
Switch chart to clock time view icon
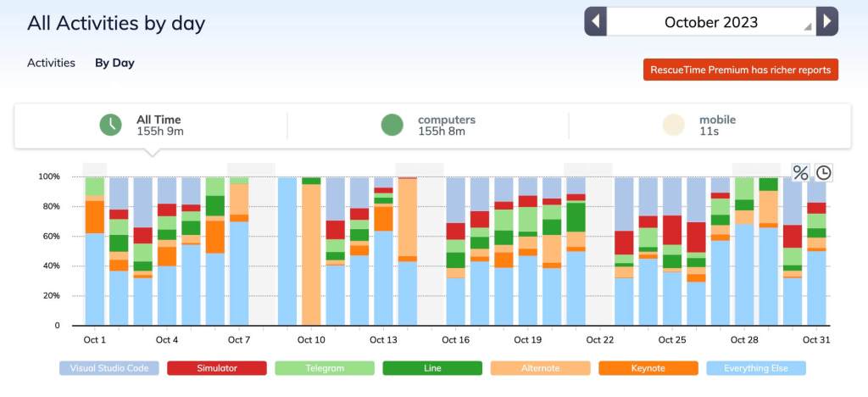point(823,173)
